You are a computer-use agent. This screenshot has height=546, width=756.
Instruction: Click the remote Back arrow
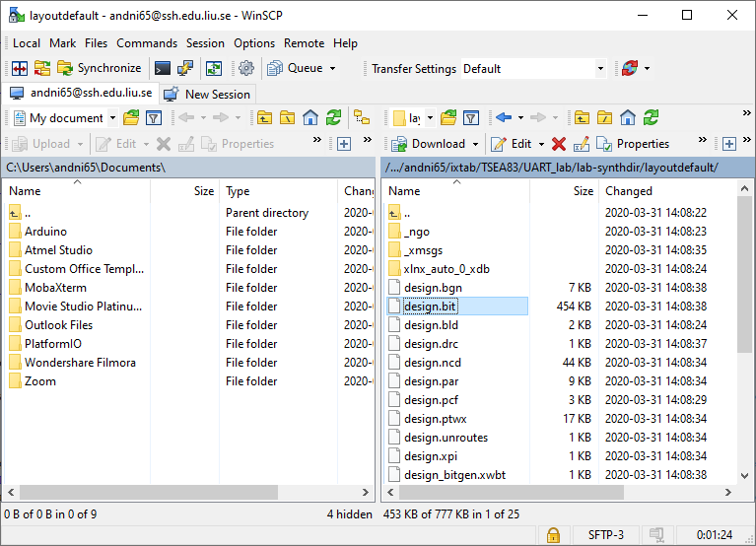click(x=504, y=118)
